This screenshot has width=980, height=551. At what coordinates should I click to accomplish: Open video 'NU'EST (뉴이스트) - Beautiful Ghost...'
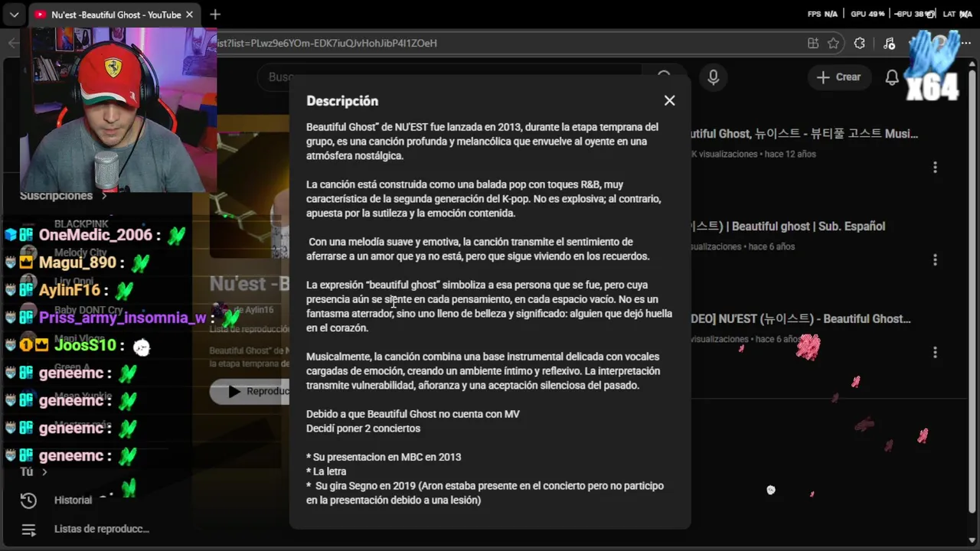pyautogui.click(x=801, y=319)
